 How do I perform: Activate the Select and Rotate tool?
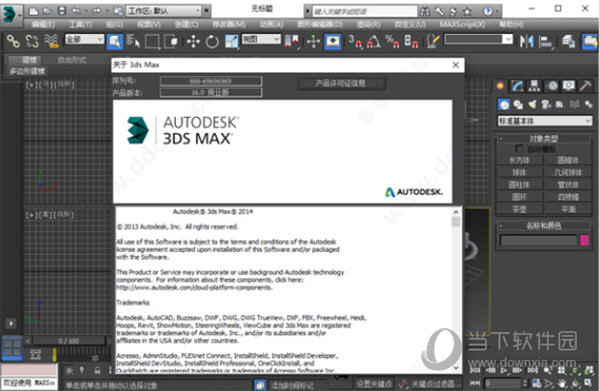click(212, 41)
